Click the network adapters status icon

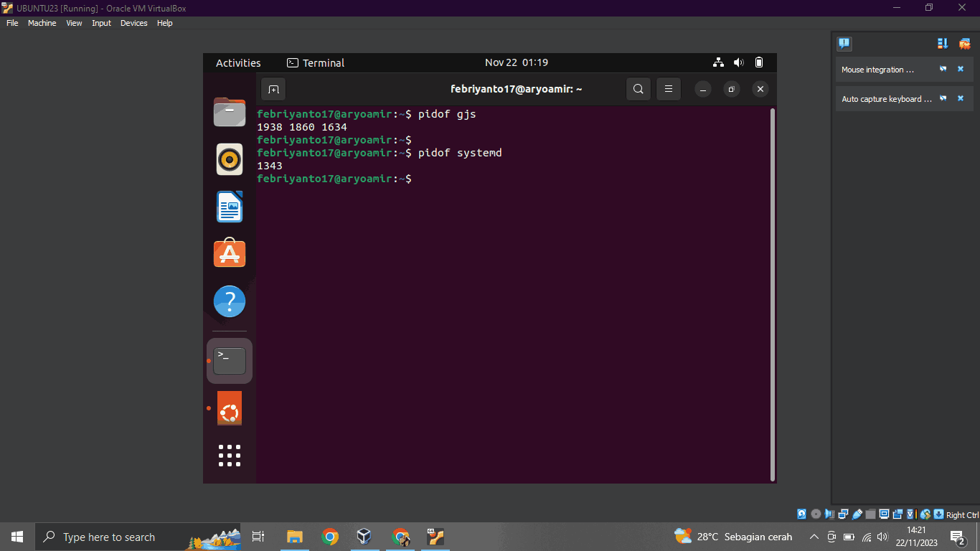point(843,514)
